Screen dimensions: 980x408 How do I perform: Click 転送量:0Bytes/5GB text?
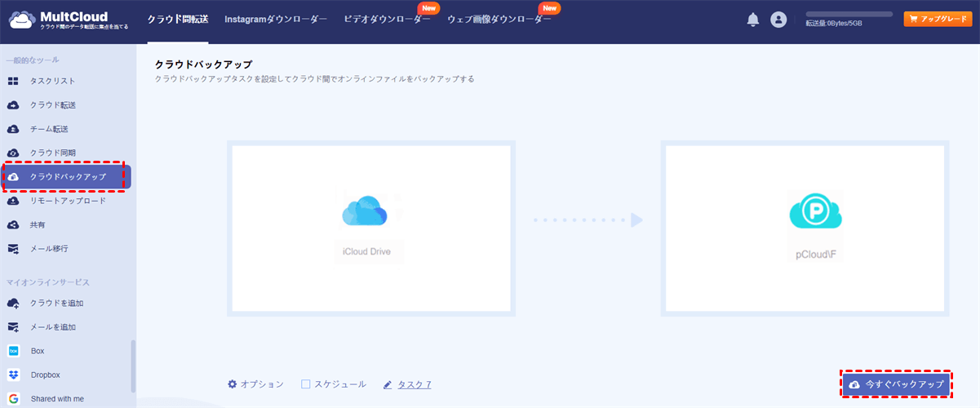pyautogui.click(x=834, y=24)
